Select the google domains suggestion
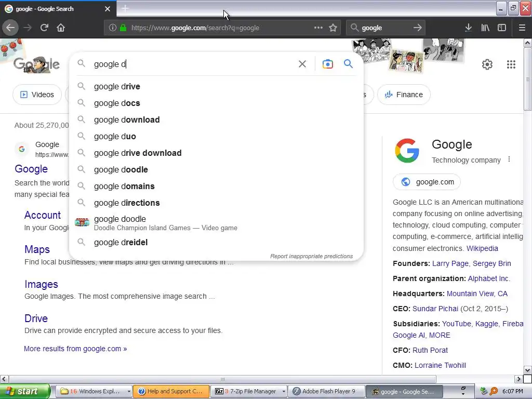This screenshot has width=532, height=399. tap(216, 187)
